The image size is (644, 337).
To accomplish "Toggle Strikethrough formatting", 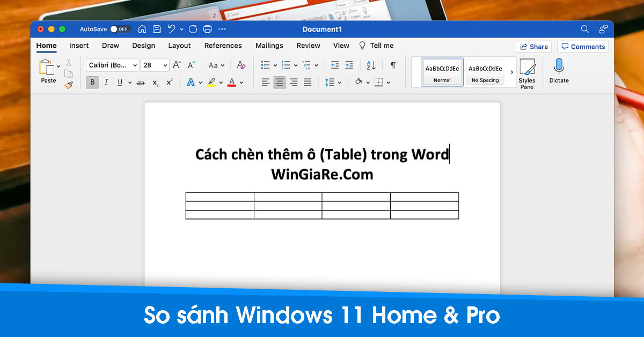I will tap(141, 83).
